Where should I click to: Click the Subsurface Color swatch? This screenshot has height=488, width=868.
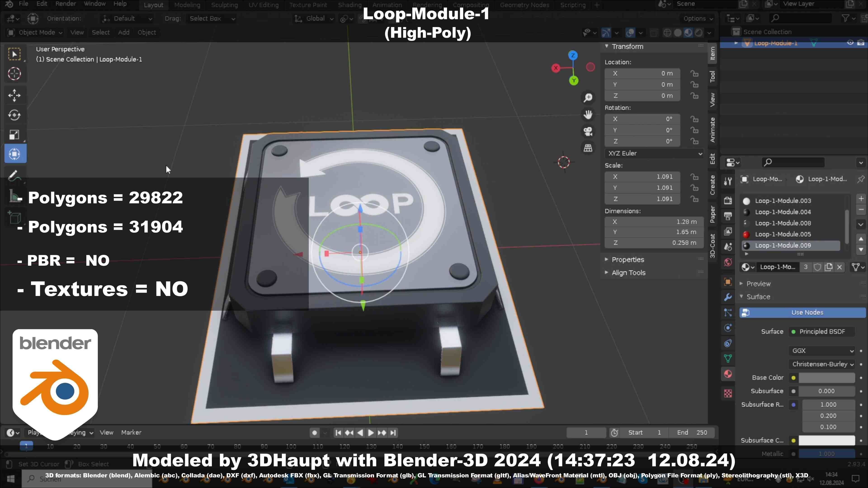pos(827,441)
